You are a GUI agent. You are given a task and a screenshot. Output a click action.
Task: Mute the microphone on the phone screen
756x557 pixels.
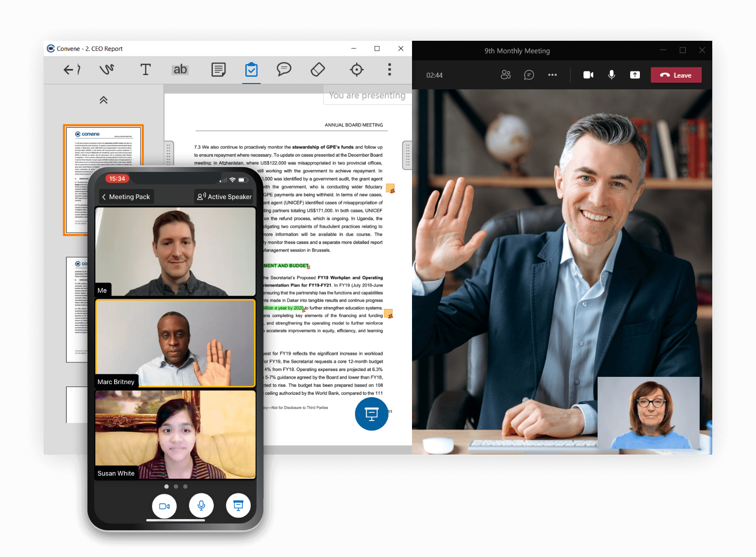(x=201, y=506)
